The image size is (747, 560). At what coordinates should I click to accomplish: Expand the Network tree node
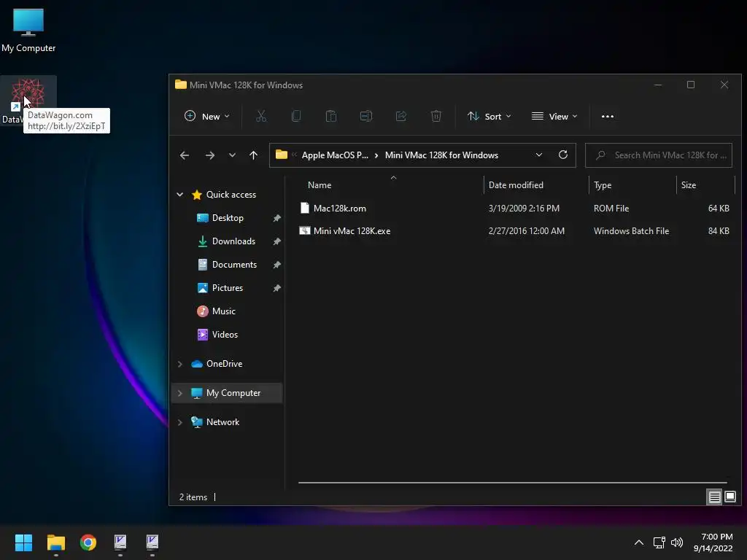(x=180, y=422)
